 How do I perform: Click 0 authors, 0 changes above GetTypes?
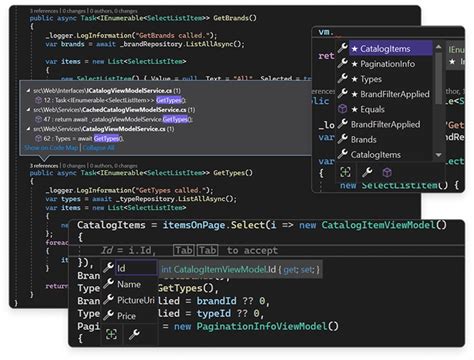point(113,166)
